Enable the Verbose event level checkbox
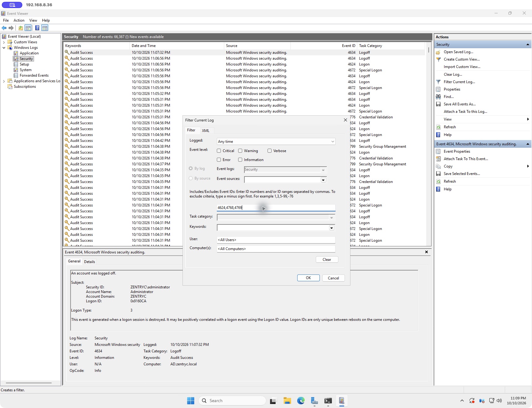Viewport: 532px width, 408px height. click(270, 151)
